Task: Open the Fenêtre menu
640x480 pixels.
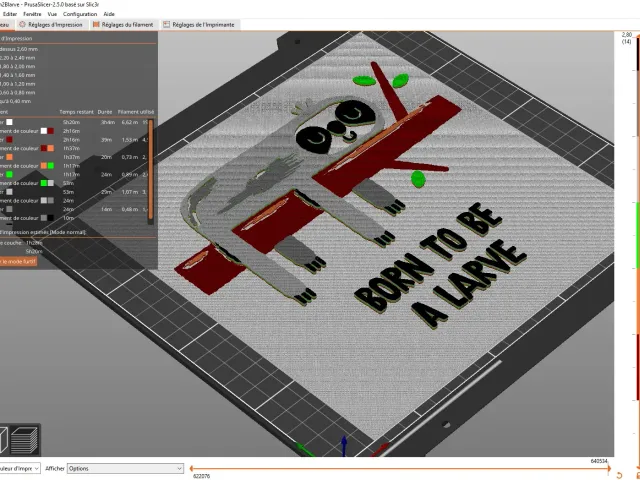Action: 32,14
